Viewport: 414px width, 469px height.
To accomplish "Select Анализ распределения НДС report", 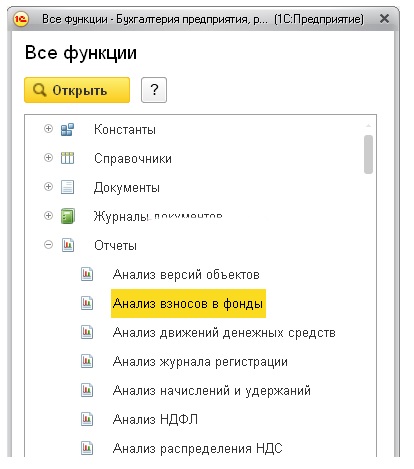I will pos(197,448).
